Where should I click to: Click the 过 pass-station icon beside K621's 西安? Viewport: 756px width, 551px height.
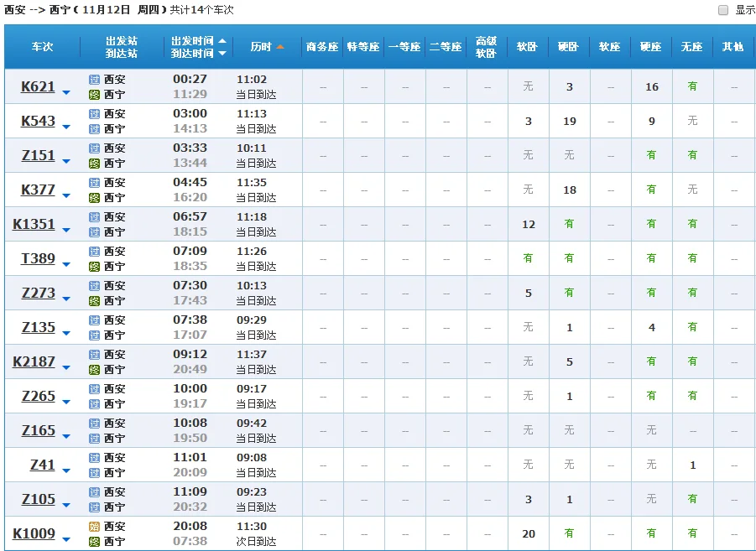[94, 81]
